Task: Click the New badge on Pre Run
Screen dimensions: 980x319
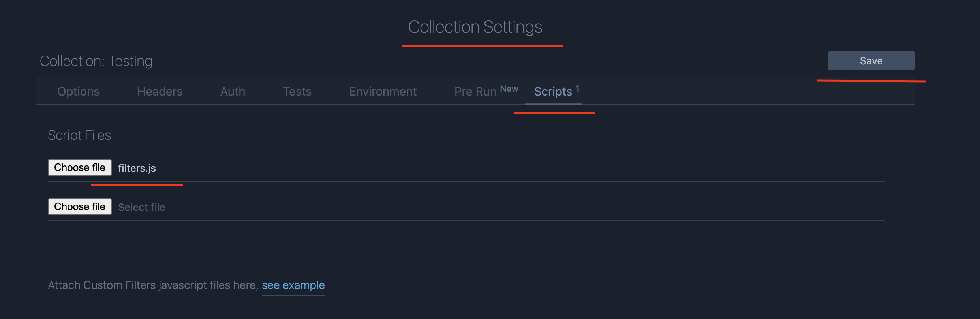Action: pos(509,89)
